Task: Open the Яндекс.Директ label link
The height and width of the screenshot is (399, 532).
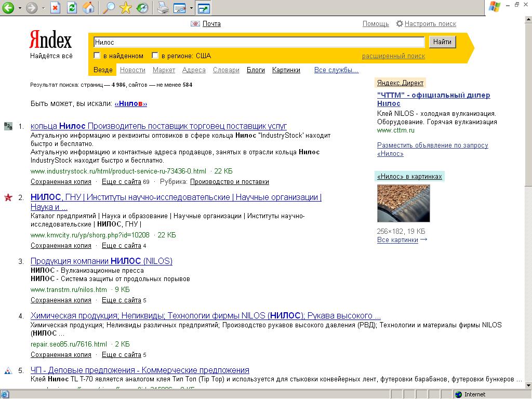Action: (x=400, y=83)
